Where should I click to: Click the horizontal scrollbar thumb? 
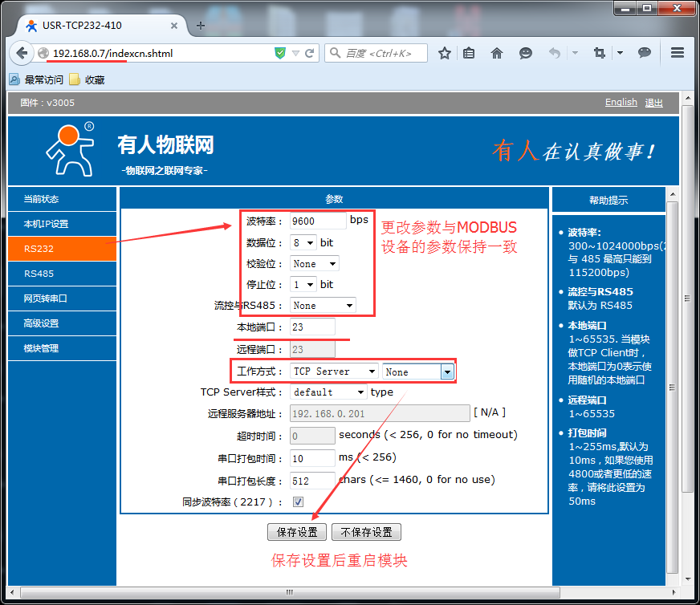pyautogui.click(x=290, y=592)
